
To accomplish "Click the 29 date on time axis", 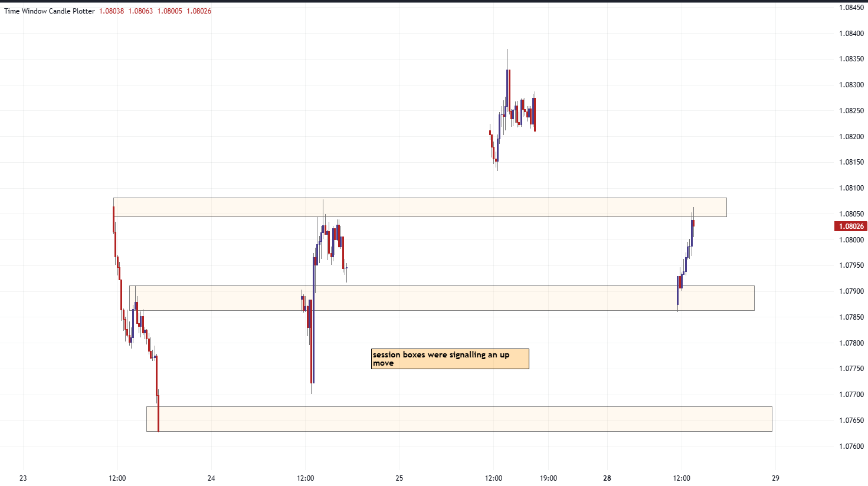I will pos(776,478).
